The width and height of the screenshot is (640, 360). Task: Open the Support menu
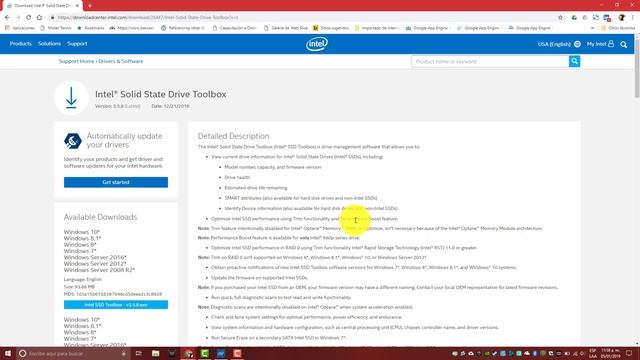[x=77, y=44]
